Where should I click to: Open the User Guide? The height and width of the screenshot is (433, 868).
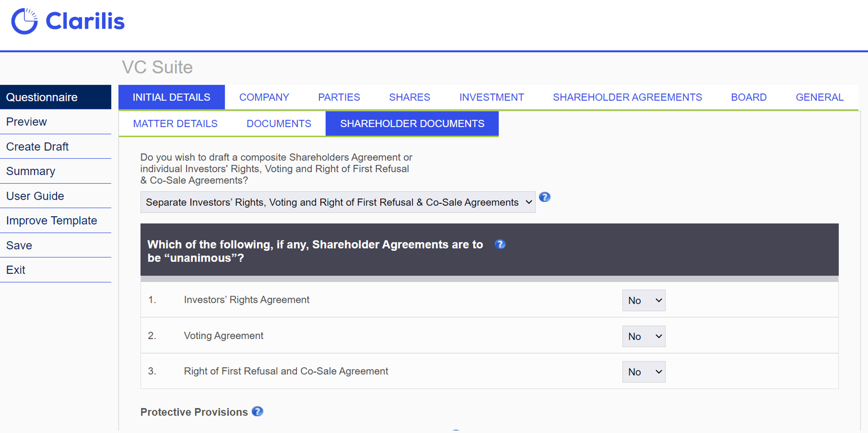tap(35, 196)
